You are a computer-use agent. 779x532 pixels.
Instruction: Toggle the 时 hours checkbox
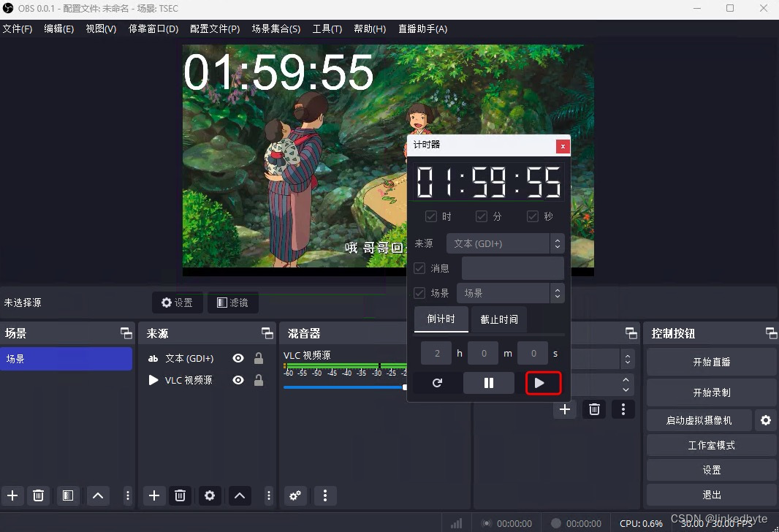click(430, 216)
